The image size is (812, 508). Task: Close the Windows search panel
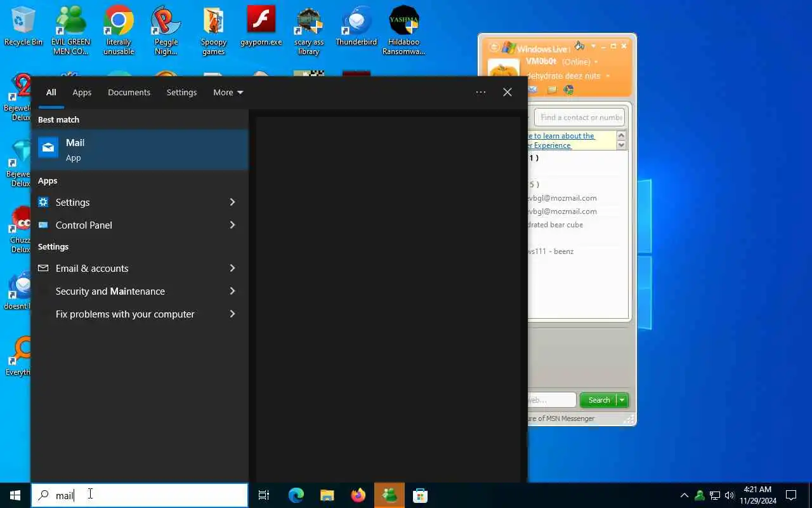coord(507,92)
